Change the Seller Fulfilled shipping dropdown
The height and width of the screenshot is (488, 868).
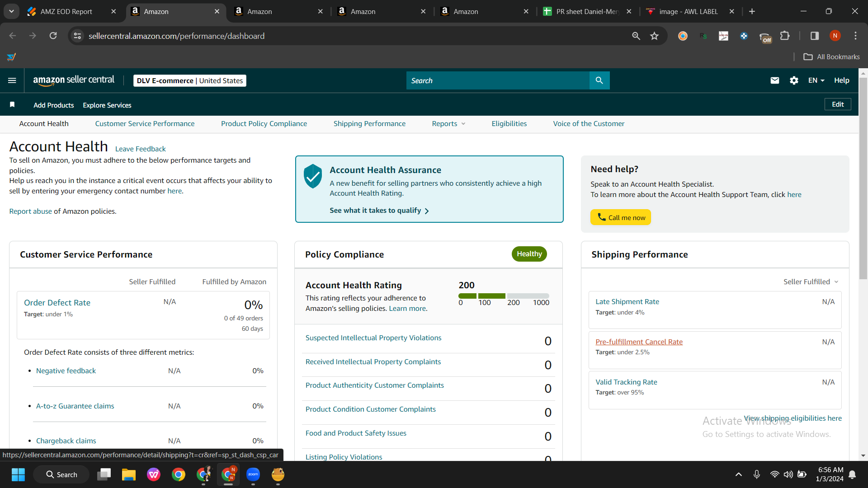pyautogui.click(x=811, y=282)
